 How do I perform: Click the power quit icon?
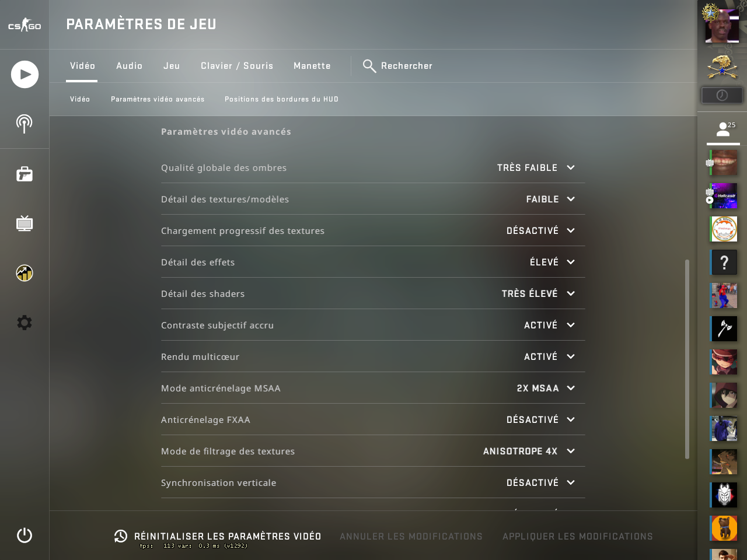click(25, 535)
